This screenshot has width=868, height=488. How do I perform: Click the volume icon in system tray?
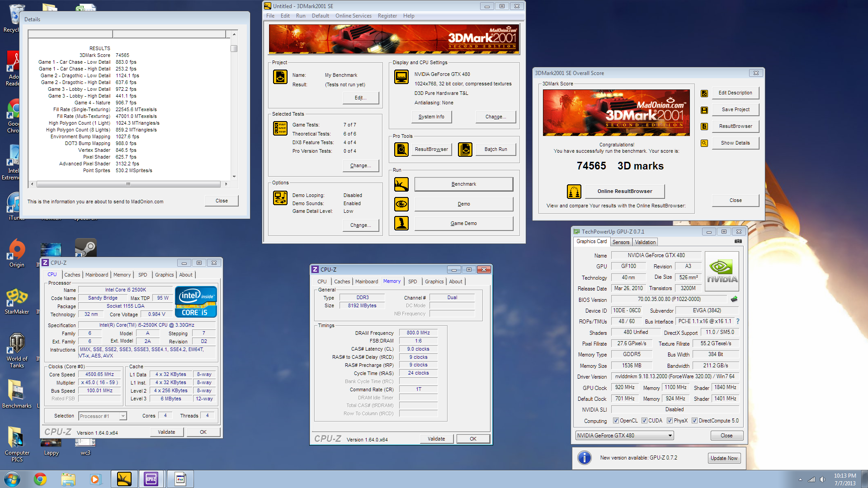click(822, 479)
